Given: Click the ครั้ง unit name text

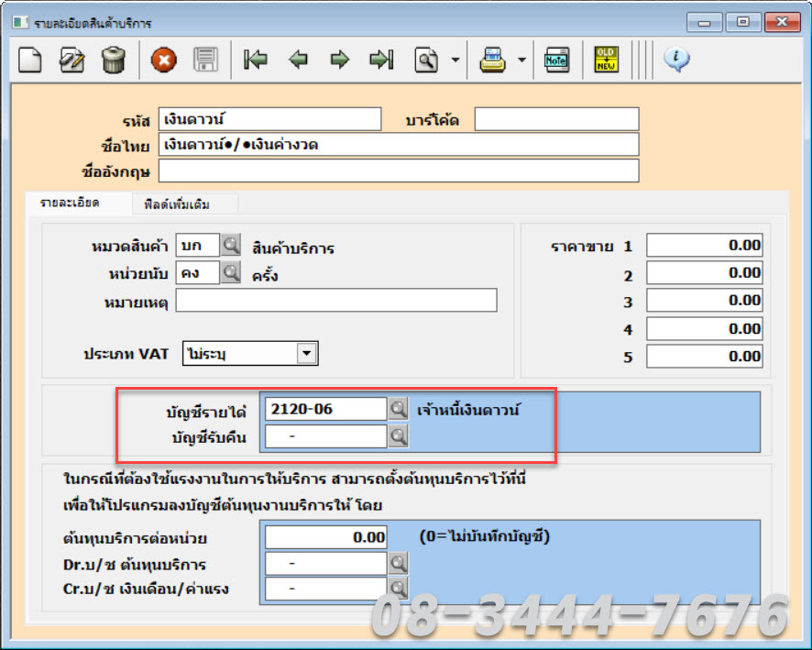Looking at the screenshot, I should coord(265,275).
